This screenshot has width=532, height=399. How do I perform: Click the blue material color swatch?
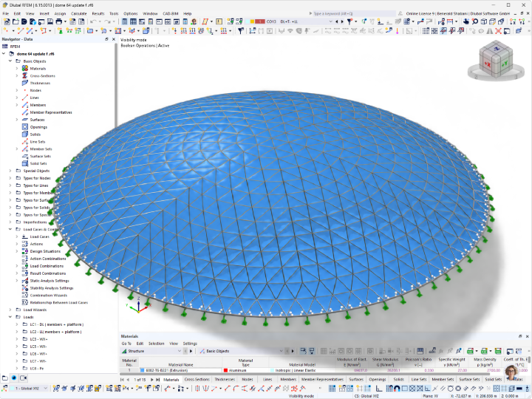click(x=143, y=370)
